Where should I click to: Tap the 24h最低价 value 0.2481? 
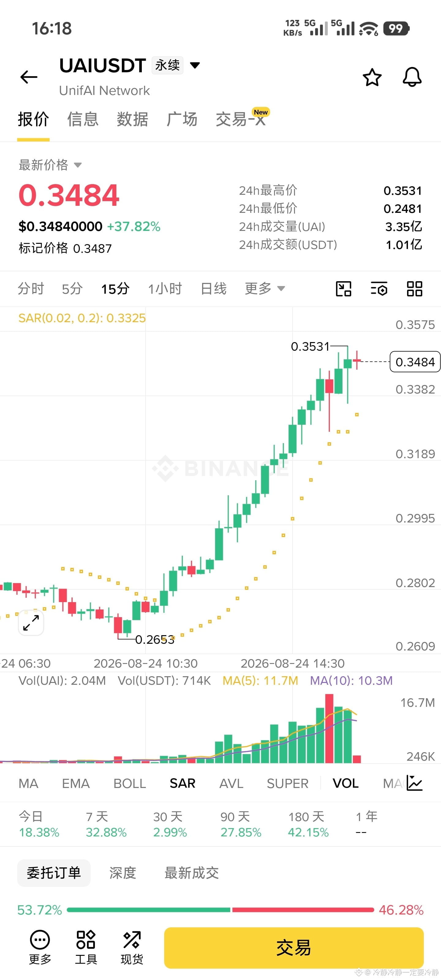(x=403, y=209)
